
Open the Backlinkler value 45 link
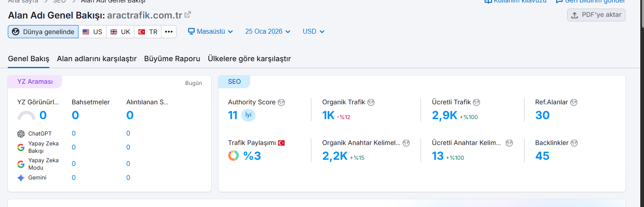[x=542, y=156]
